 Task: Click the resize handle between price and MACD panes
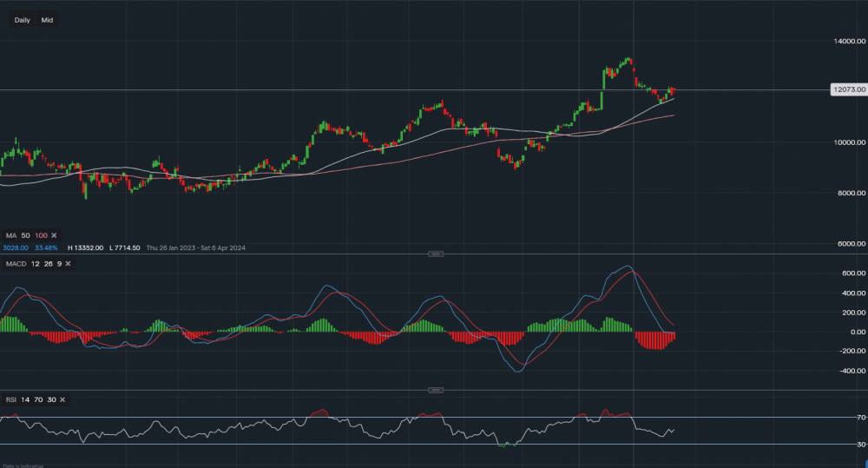[436, 254]
